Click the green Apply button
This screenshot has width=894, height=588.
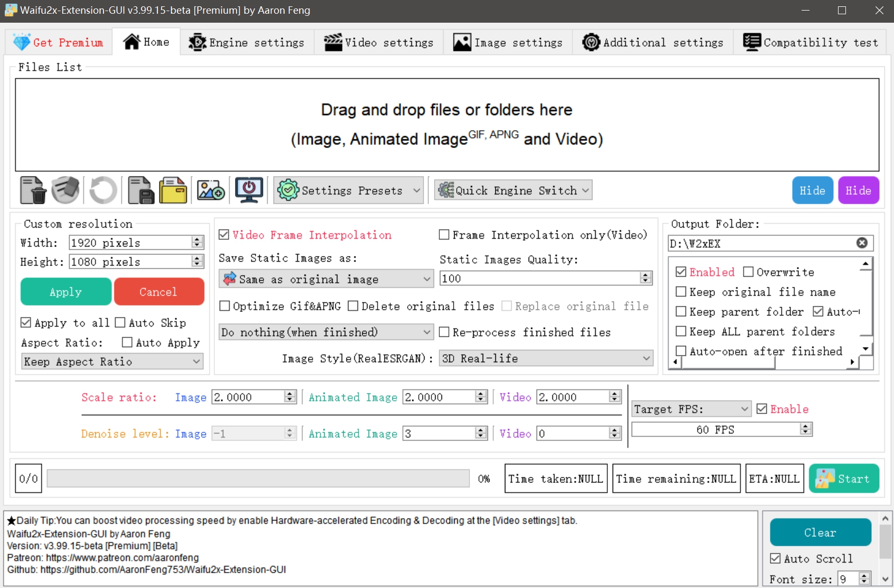pyautogui.click(x=66, y=291)
